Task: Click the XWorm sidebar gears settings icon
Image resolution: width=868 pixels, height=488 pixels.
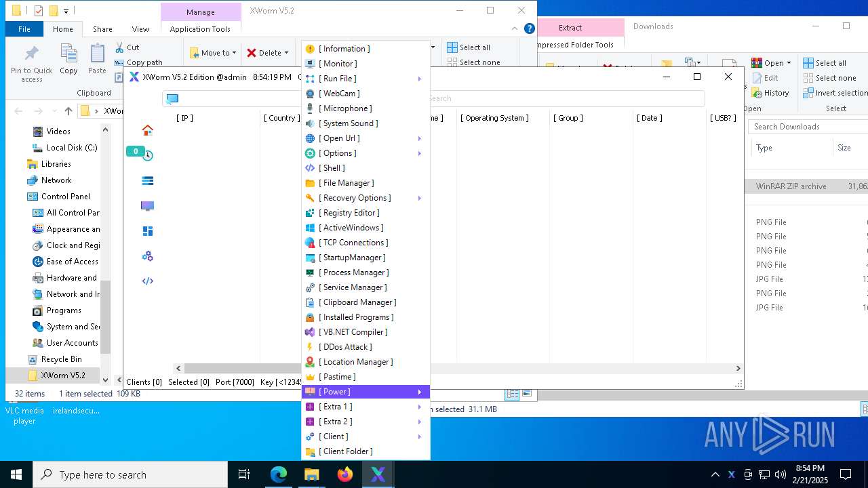Action: (x=147, y=256)
